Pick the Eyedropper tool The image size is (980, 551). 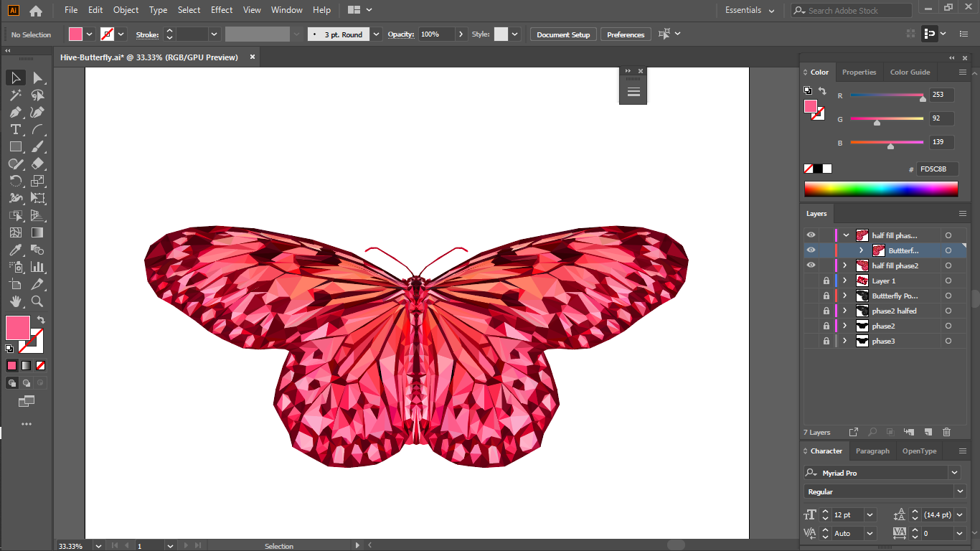[x=15, y=250]
